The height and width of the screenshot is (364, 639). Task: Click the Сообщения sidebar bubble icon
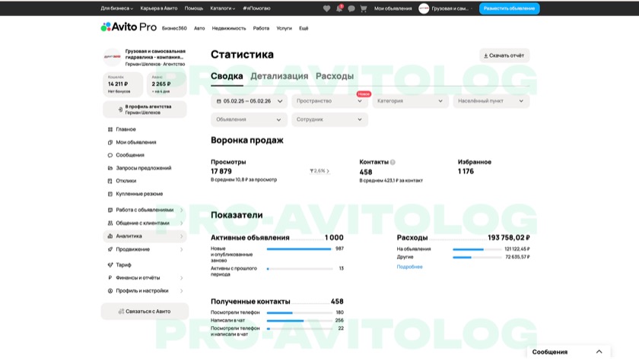point(110,155)
